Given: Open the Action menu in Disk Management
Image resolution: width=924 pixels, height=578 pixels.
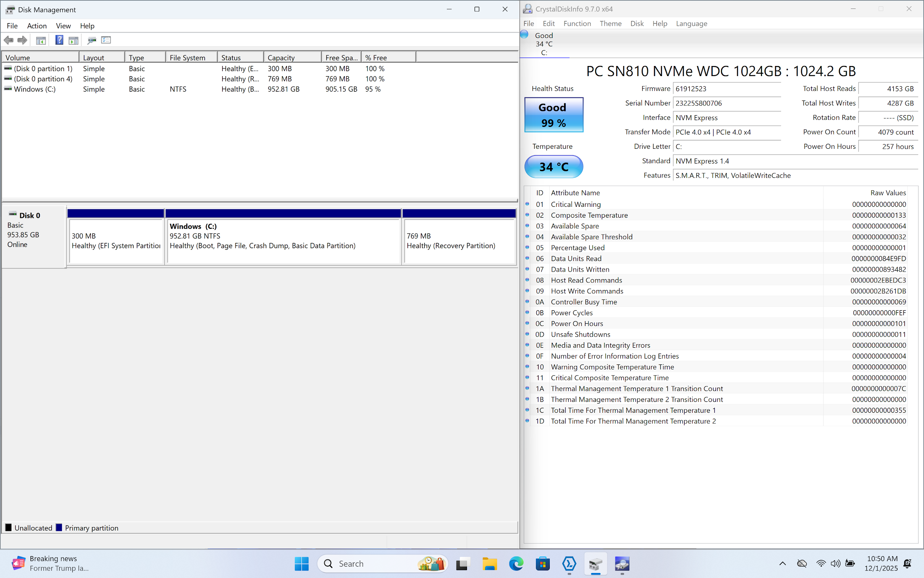Looking at the screenshot, I should pos(37,26).
